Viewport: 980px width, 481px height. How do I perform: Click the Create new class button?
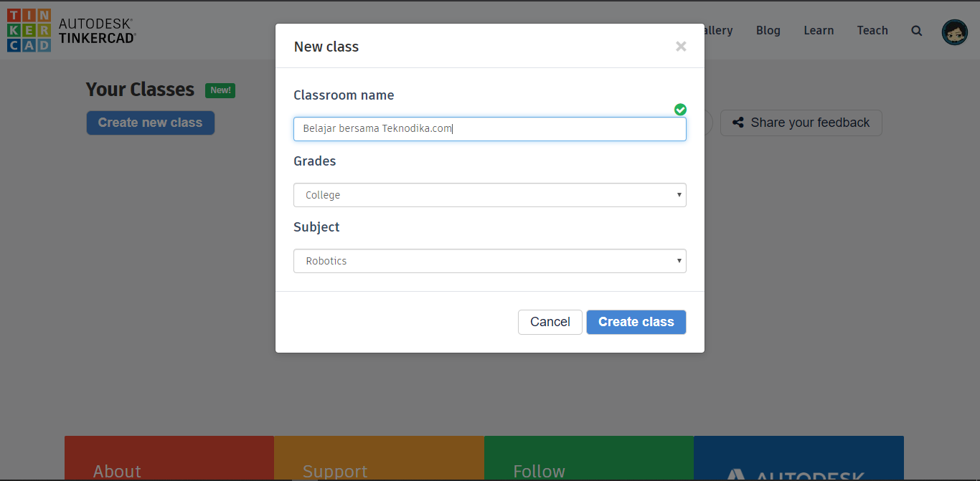150,123
